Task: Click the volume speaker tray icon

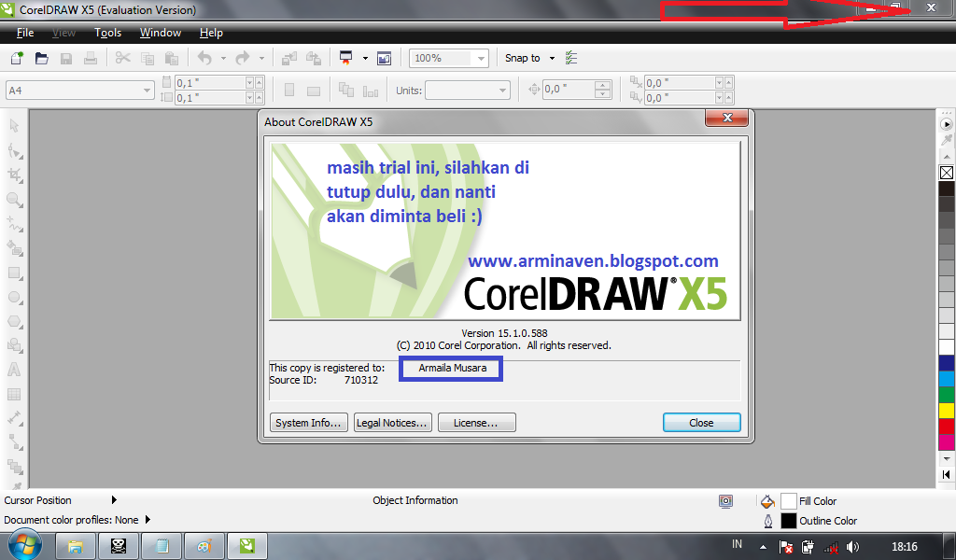Action: pos(852,547)
